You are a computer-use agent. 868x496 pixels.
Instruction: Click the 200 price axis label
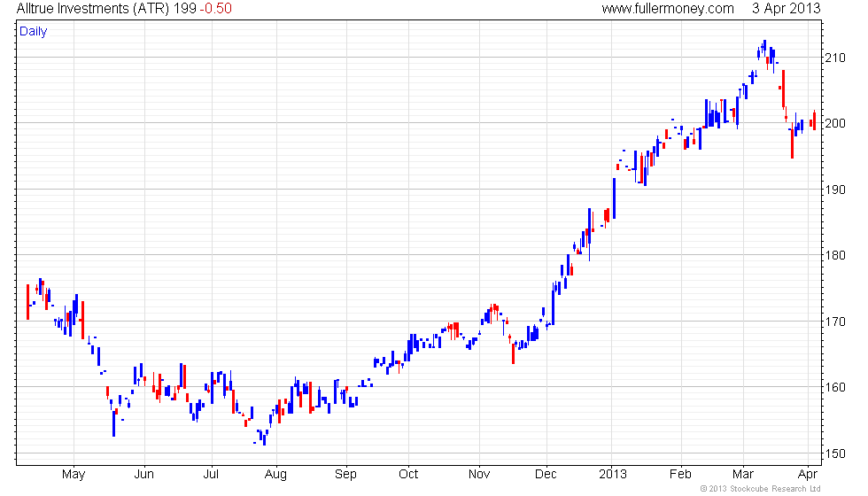click(x=834, y=123)
